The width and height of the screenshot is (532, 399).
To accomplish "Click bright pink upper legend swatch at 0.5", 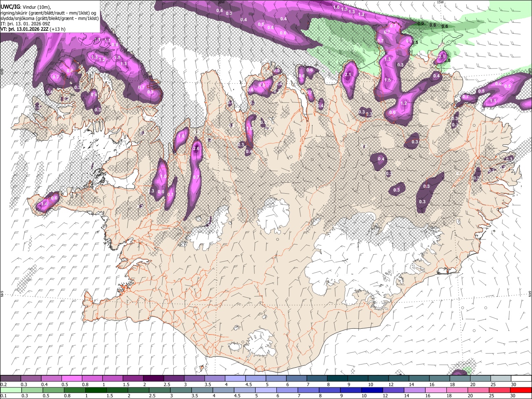I will coord(71,378).
